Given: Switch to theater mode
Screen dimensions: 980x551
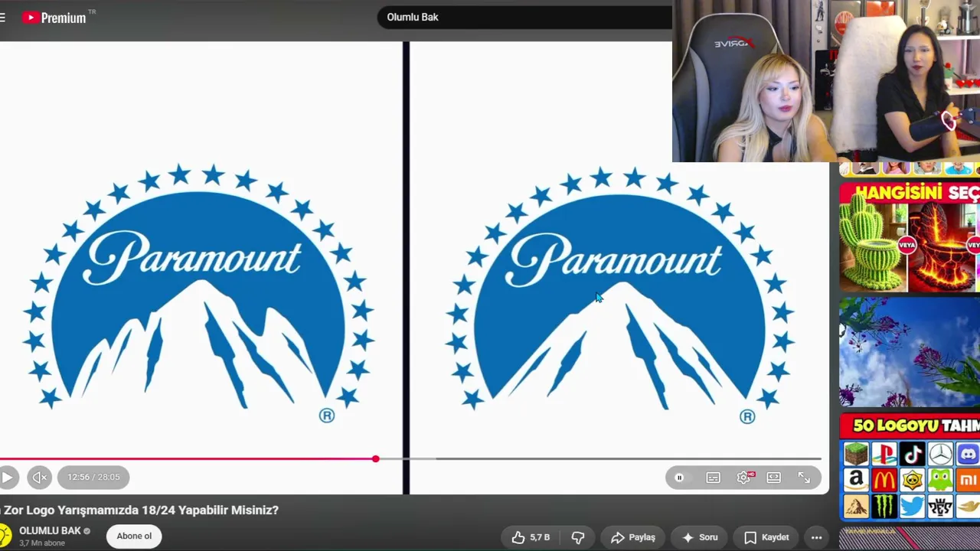Looking at the screenshot, I should [x=773, y=478].
